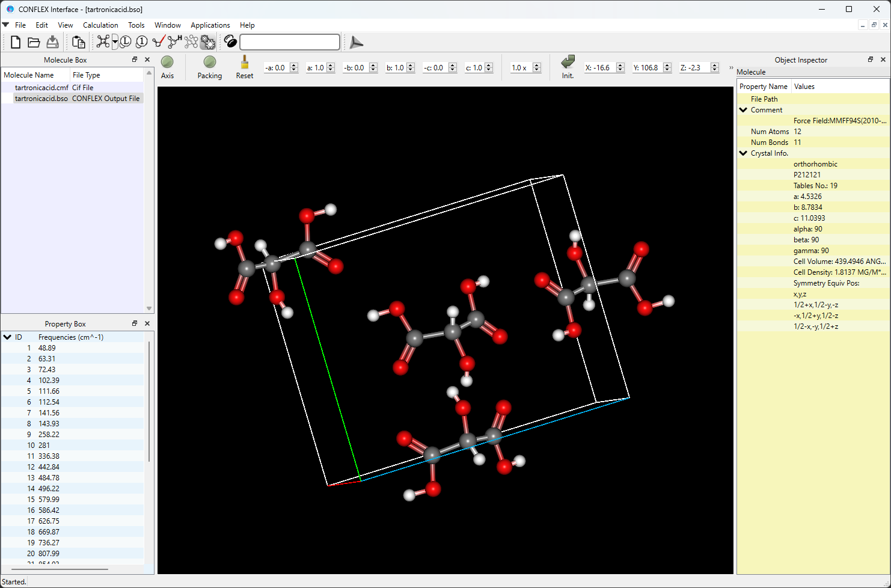Open the Calculation menu
Screen dimensions: 891x588
pyautogui.click(x=100, y=25)
